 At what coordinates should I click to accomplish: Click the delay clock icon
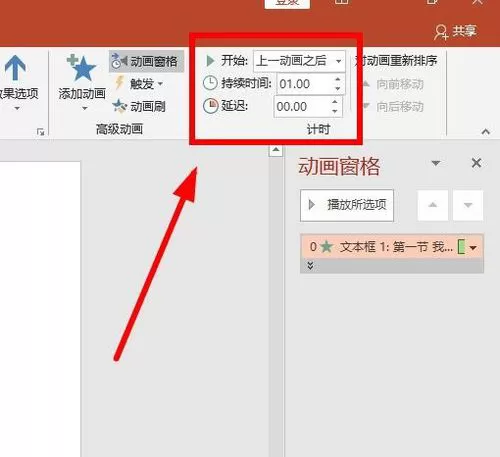click(210, 106)
